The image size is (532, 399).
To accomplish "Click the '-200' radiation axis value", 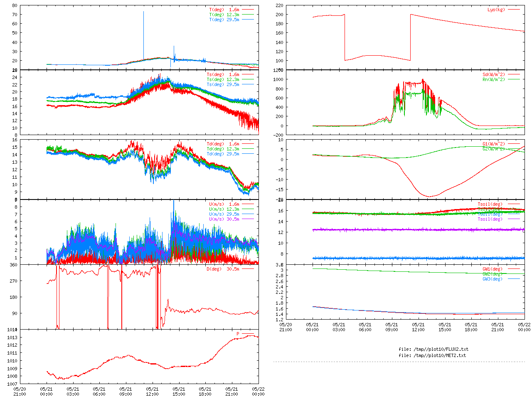I will 277,135.
